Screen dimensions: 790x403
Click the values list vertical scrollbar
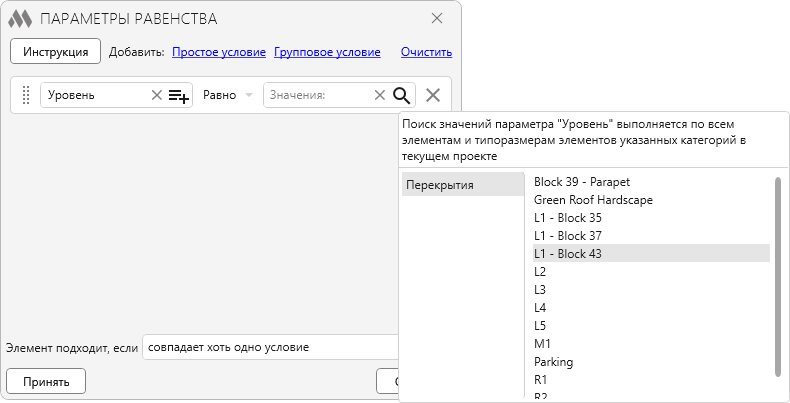[778, 277]
